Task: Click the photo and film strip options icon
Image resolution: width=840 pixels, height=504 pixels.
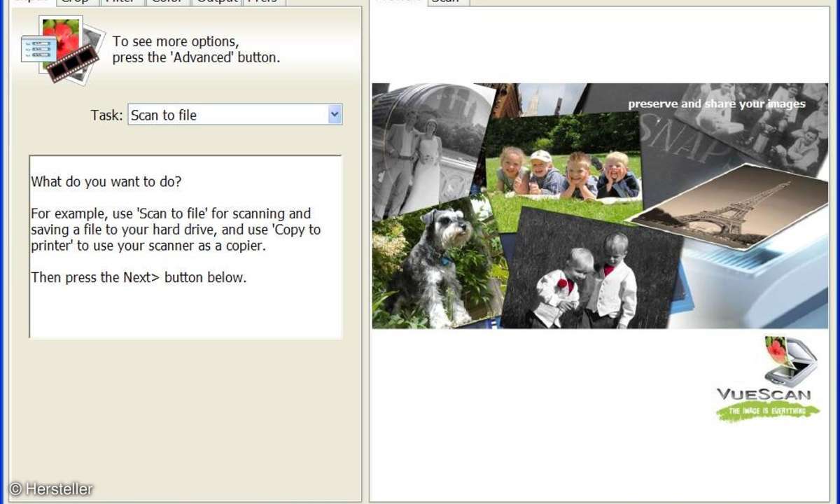Action: [63, 50]
